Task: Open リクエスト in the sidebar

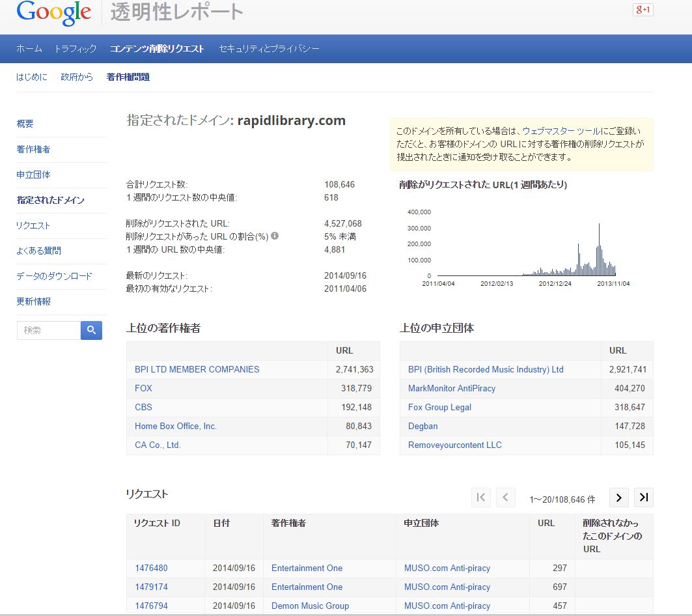Action: [33, 226]
